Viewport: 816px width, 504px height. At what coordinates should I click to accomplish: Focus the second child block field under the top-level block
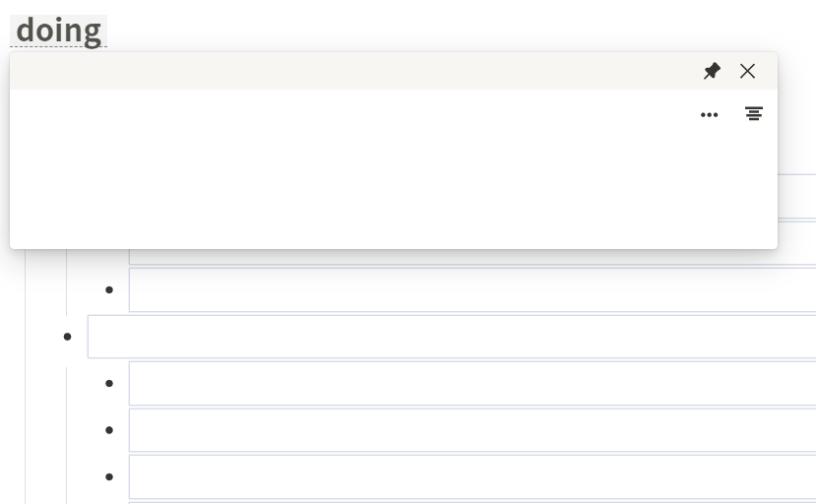tap(471, 430)
